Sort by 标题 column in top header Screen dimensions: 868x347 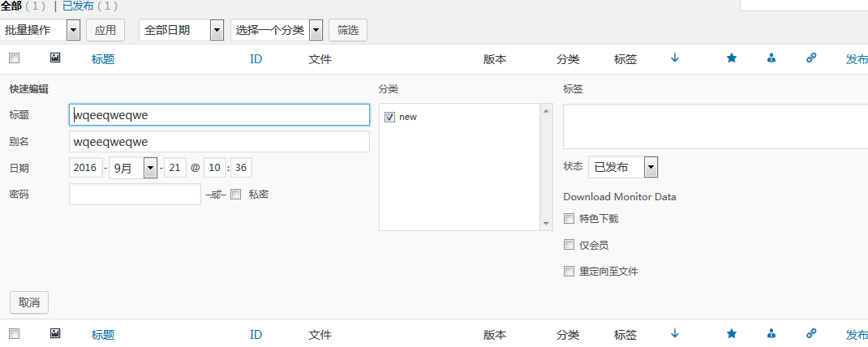[x=103, y=59]
